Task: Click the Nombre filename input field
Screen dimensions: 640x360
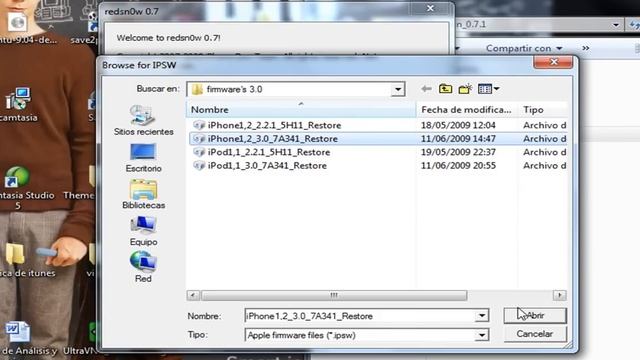Action: pos(360,316)
